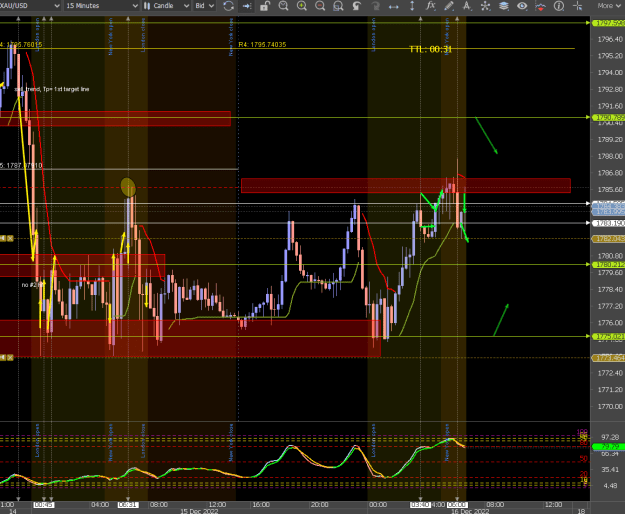Viewport: 625px width, 514px height.
Task: Click the 06:00 time axis marker
Action: [x=457, y=505]
